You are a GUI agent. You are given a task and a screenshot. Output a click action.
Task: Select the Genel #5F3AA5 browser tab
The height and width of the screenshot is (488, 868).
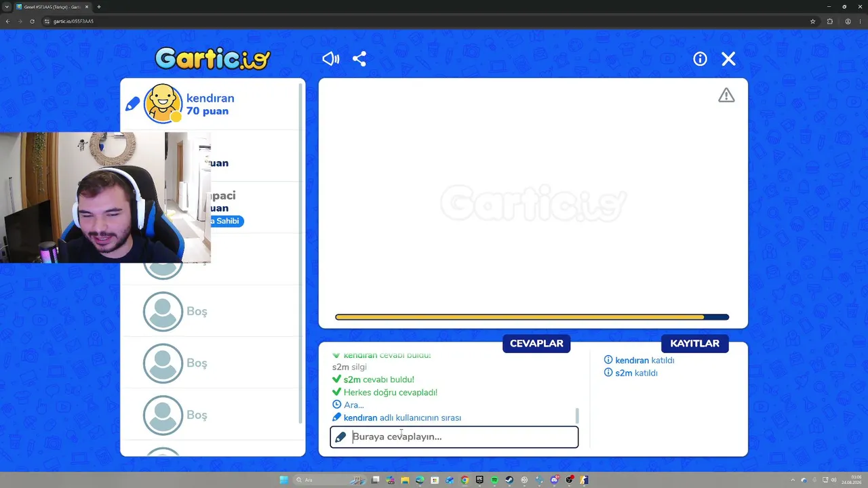(x=53, y=7)
